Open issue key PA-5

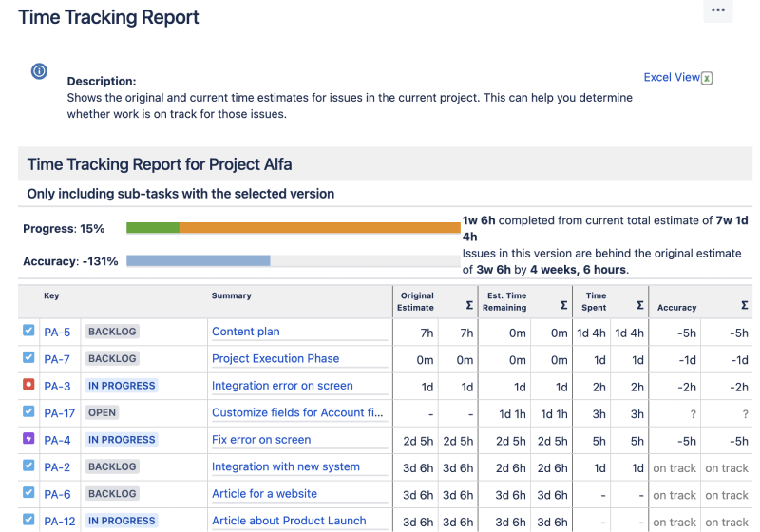coord(57,332)
